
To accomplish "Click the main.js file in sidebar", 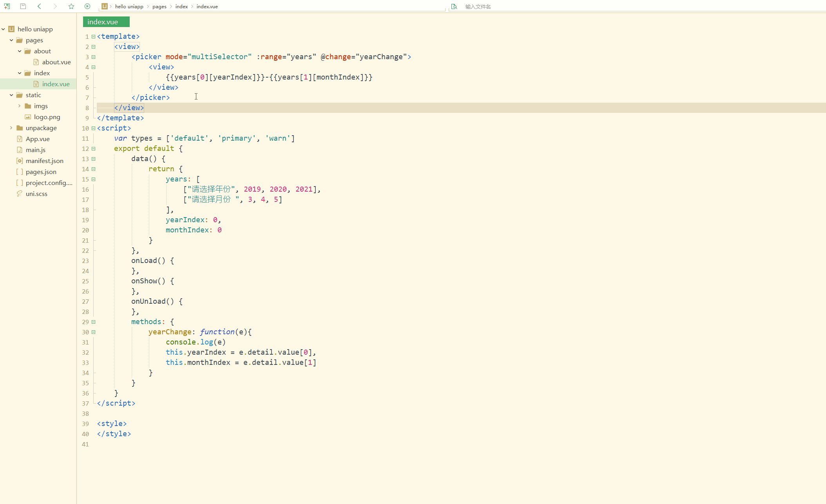I will (x=35, y=150).
